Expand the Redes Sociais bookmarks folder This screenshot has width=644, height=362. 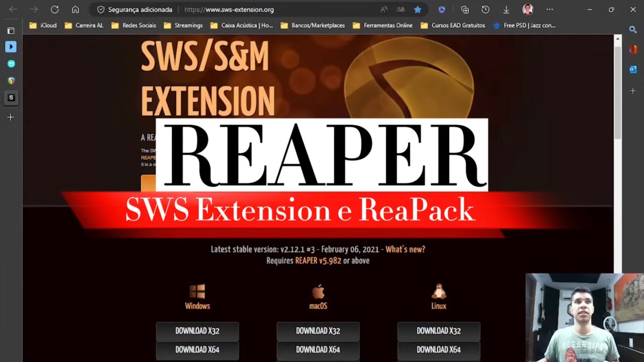pyautogui.click(x=133, y=25)
